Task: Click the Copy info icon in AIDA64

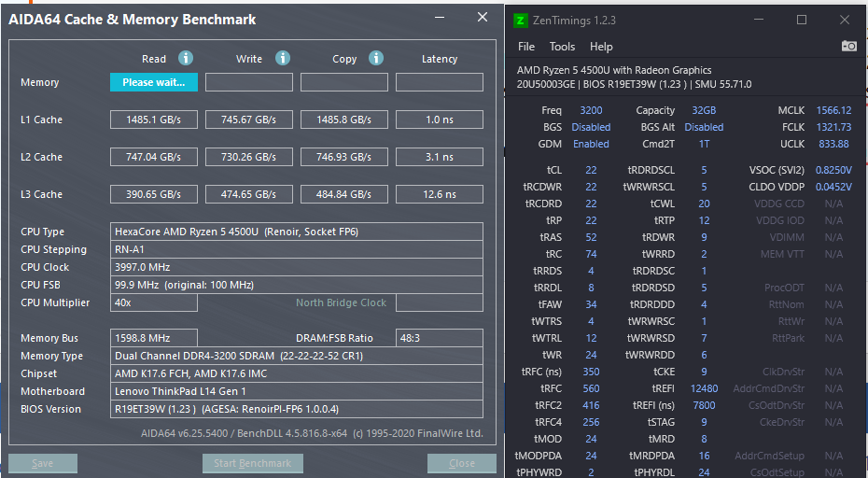Action: (376, 58)
